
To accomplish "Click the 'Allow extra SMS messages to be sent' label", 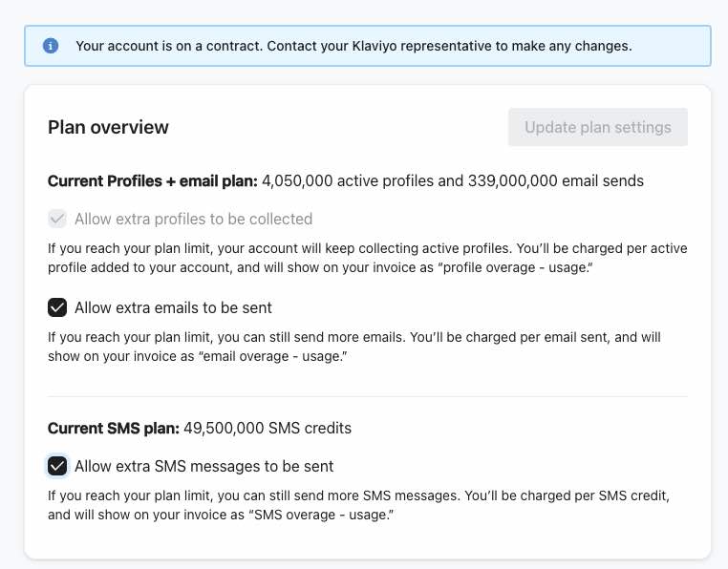I will 203,466.
